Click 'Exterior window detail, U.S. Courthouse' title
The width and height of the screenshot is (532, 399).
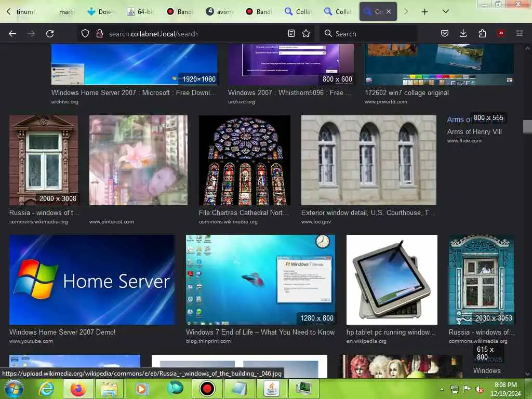[367, 212]
